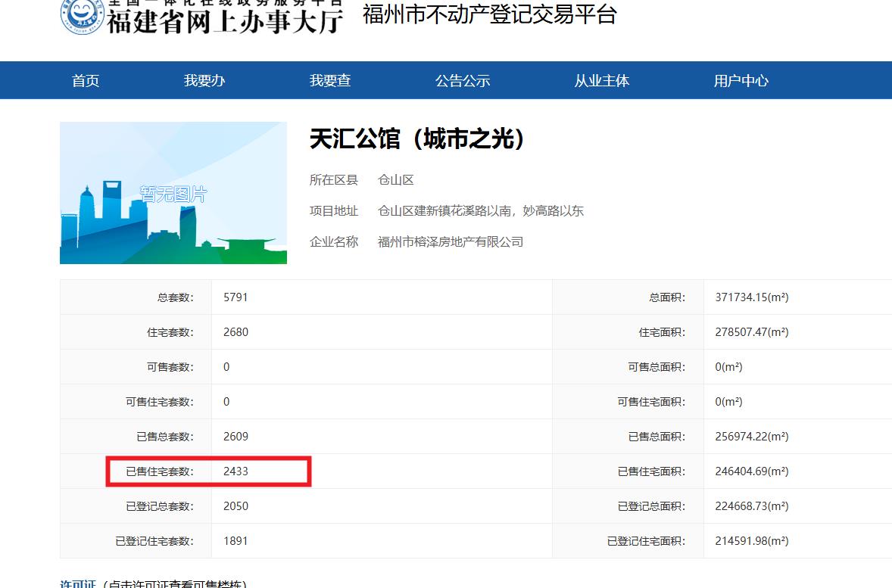Viewport: 892px width, 588px height.
Task: Click the 福州市不动产登记交易平台 platform heading
Action: coord(490,14)
